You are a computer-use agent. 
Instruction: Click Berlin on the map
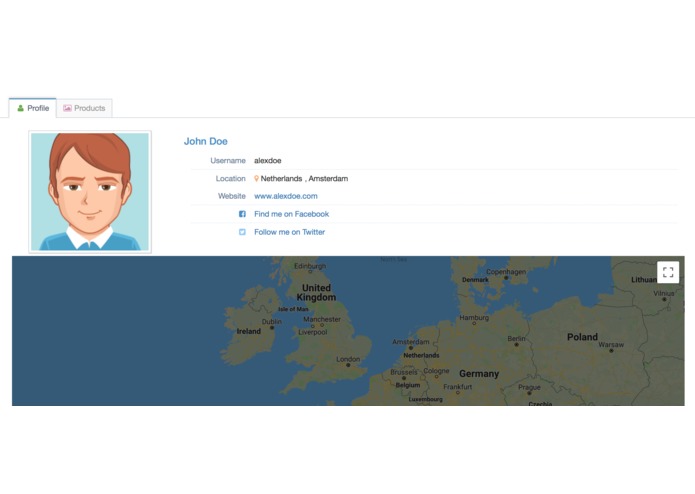pos(516,338)
